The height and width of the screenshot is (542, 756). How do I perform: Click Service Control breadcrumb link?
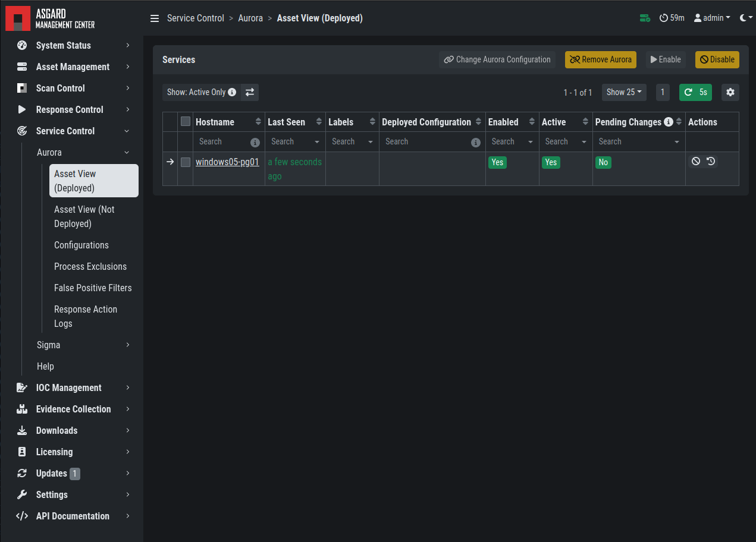[196, 18]
